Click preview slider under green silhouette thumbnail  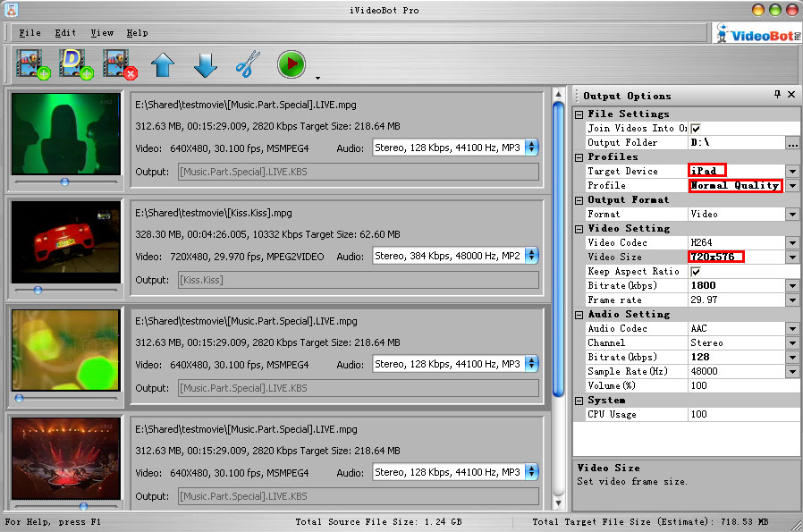pyautogui.click(x=66, y=182)
